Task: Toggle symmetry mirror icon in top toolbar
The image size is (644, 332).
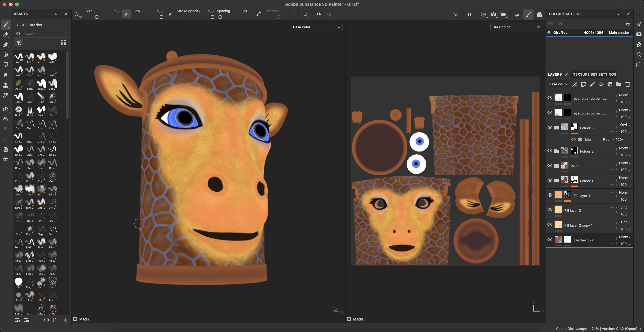Action: point(319,14)
